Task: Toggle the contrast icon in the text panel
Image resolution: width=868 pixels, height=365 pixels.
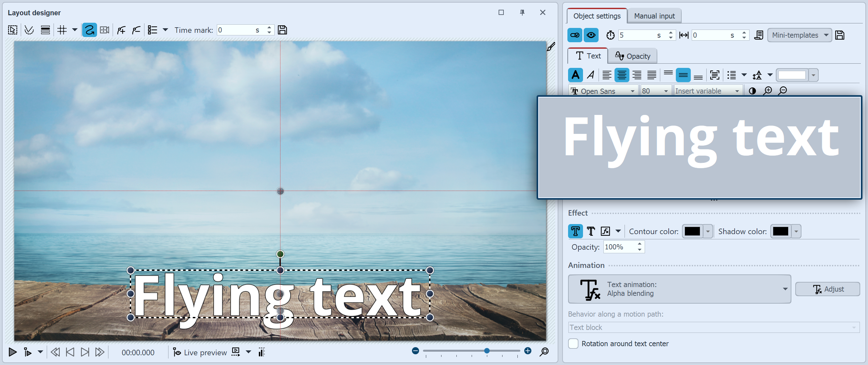Action: pos(752,90)
